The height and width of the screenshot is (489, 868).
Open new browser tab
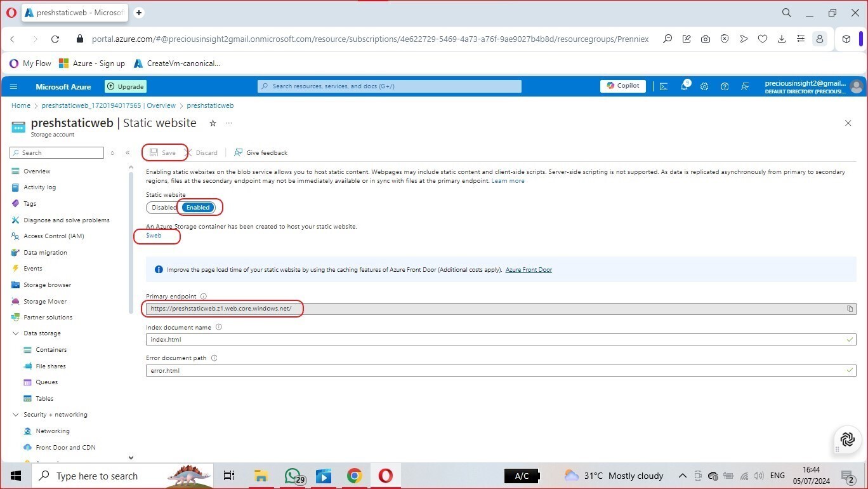pyautogui.click(x=139, y=13)
